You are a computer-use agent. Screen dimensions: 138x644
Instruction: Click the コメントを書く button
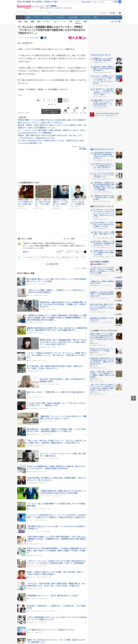click(x=69, y=239)
